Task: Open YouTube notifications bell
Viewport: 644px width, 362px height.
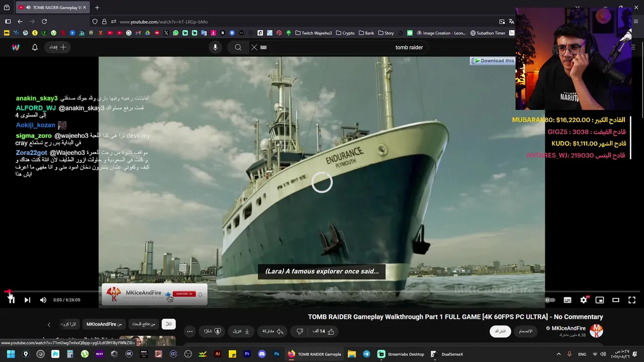Action: 35,47
